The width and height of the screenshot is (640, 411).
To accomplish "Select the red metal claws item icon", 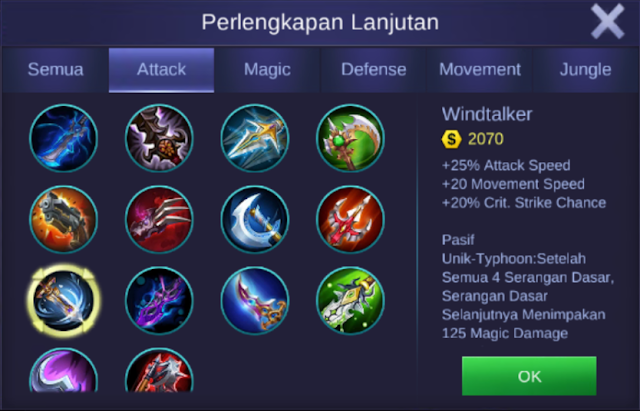I will tap(159, 219).
